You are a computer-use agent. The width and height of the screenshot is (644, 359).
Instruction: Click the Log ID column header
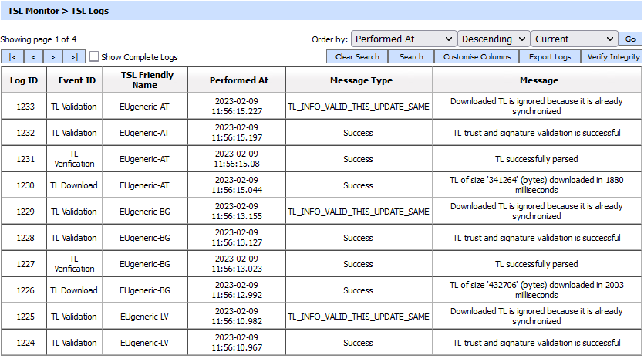24,80
